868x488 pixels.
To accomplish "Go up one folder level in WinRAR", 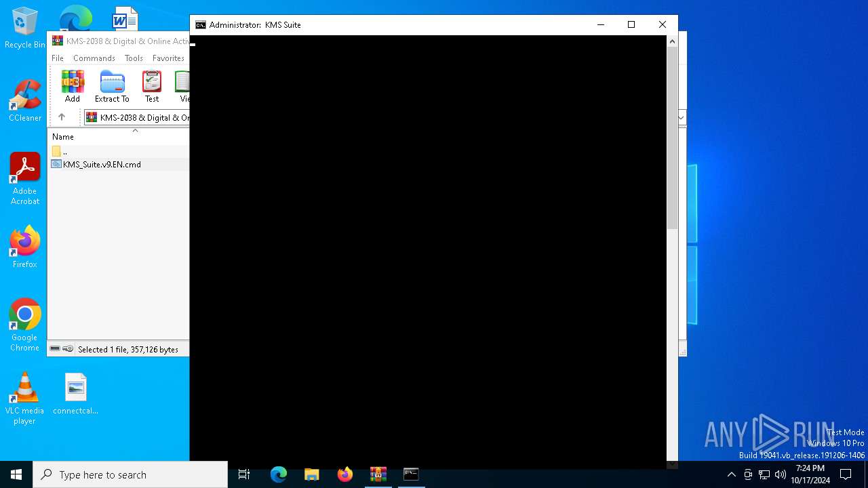I will 62,117.
